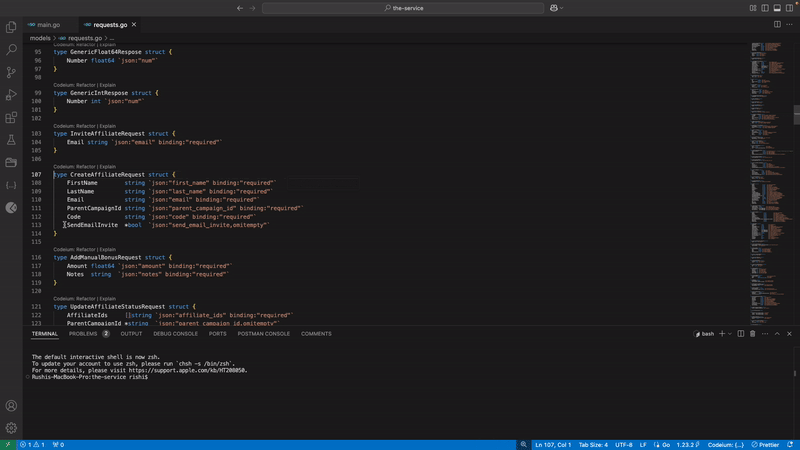Open the Search view in activity bar
Screen dimensions: 800x450
click(11, 49)
